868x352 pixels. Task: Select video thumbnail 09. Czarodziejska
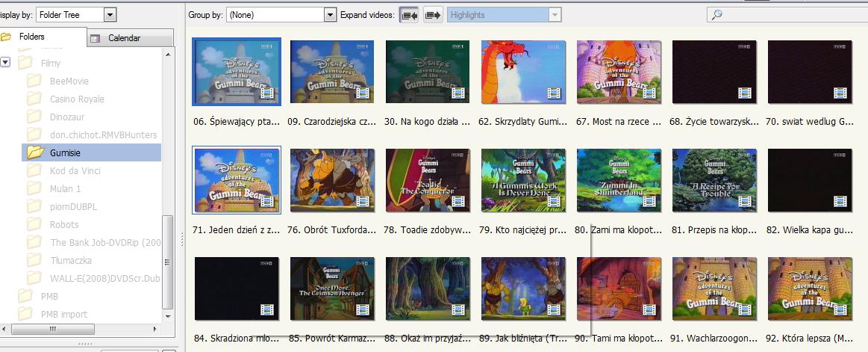(x=332, y=72)
